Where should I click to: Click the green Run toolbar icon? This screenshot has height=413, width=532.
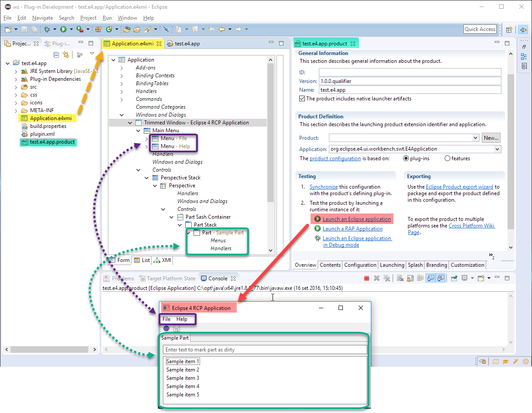(x=63, y=29)
